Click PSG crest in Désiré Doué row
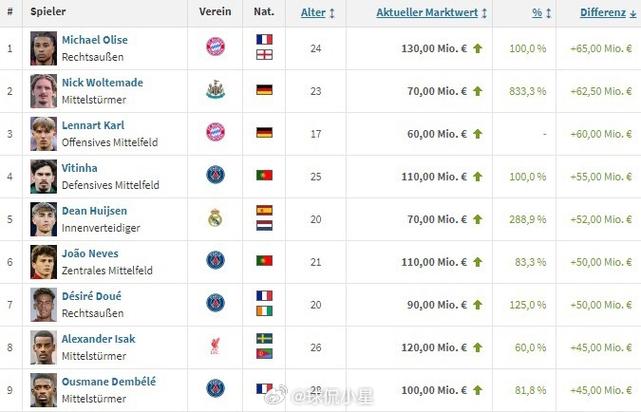Viewport: 641px width, 412px height. (215, 303)
